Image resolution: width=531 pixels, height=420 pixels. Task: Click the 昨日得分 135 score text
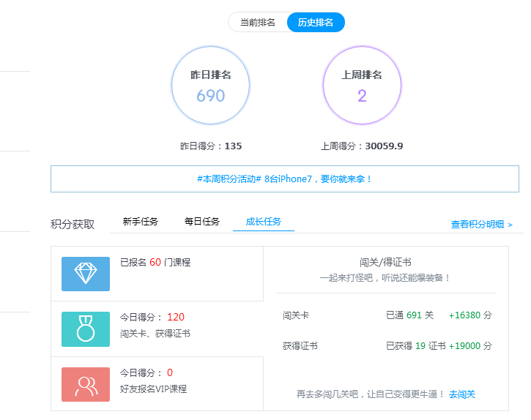[211, 146]
